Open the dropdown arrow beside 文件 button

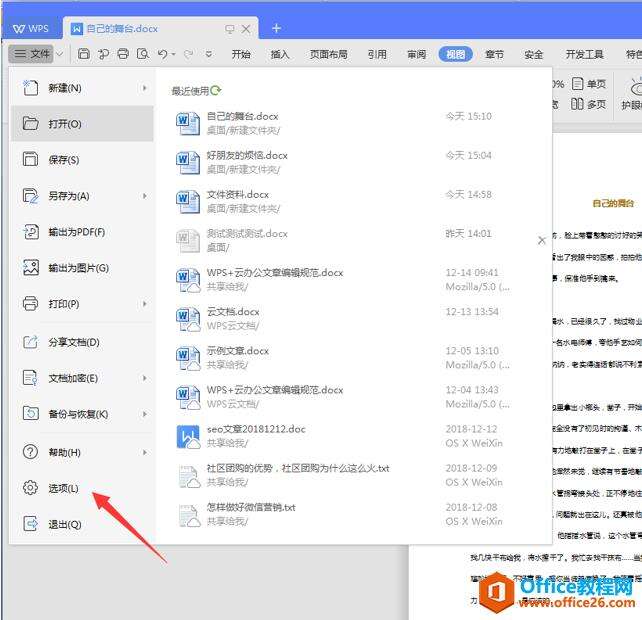pos(60,54)
